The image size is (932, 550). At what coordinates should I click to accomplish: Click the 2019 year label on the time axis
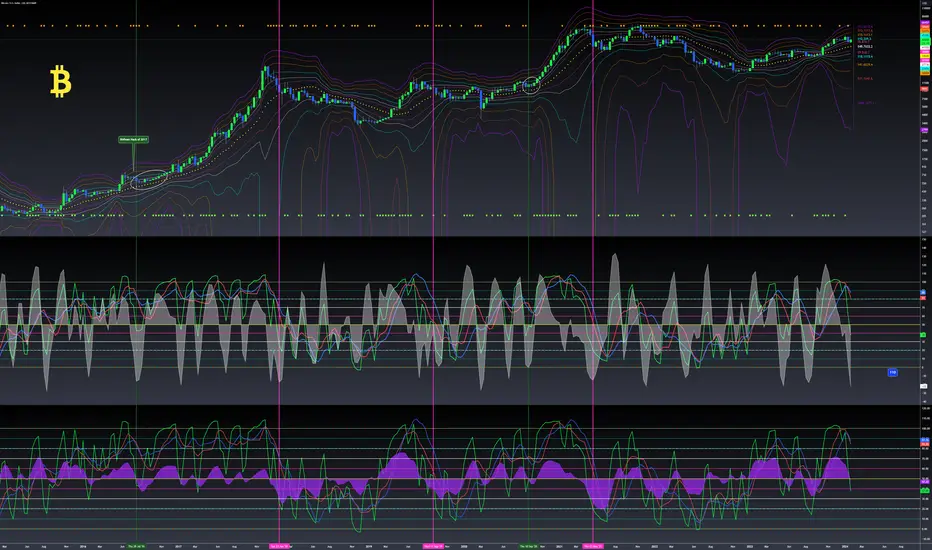(x=369, y=546)
